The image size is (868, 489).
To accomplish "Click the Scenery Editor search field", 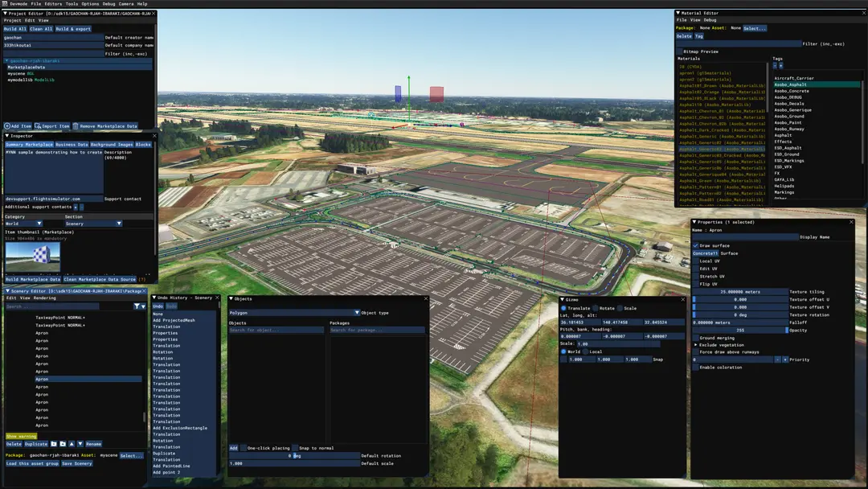I will (x=52, y=306).
